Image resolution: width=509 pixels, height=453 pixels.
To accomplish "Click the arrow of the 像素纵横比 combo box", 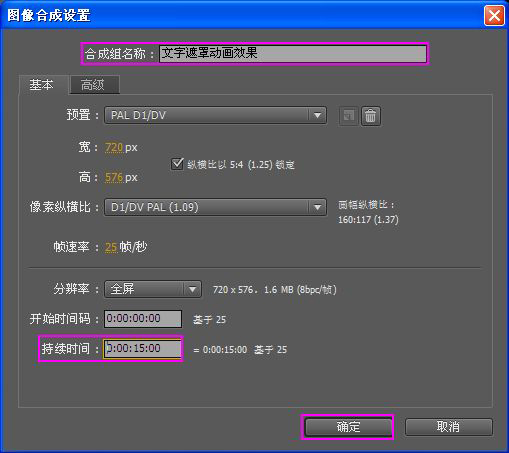I will 317,207.
